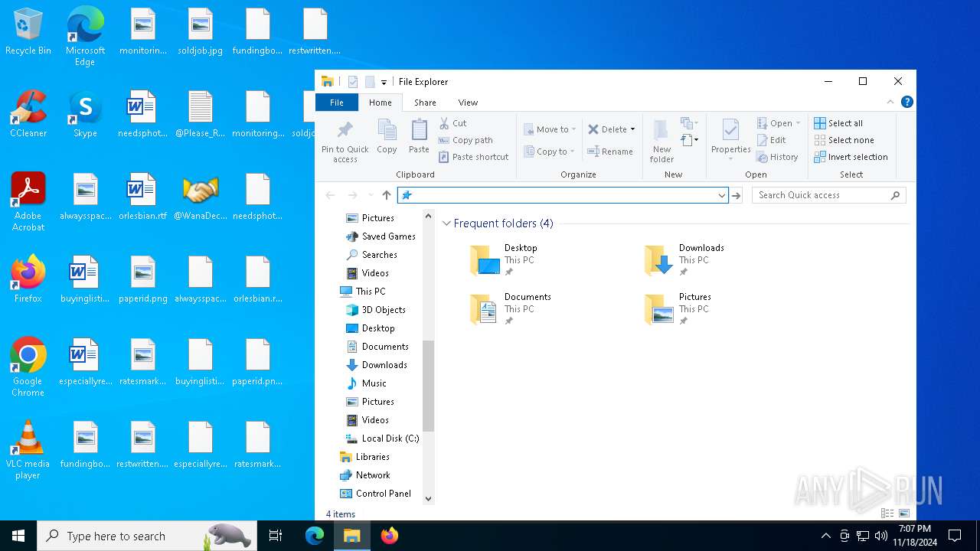This screenshot has height=551, width=980.
Task: Switch to large icons view in status bar
Action: tap(904, 514)
